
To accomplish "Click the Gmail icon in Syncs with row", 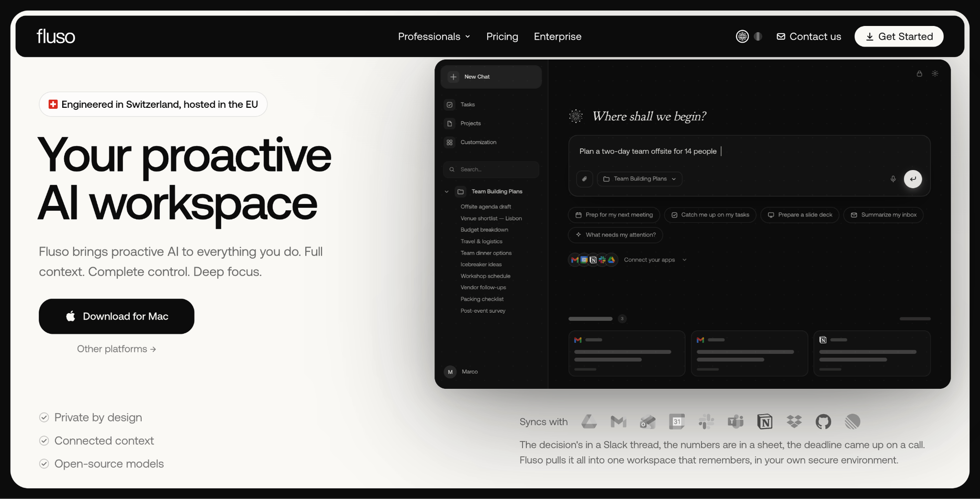I will point(618,422).
